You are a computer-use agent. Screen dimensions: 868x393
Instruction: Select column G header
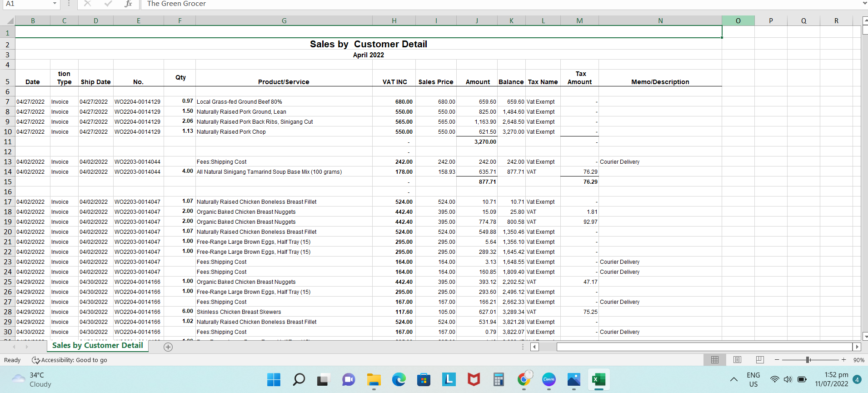coord(284,21)
